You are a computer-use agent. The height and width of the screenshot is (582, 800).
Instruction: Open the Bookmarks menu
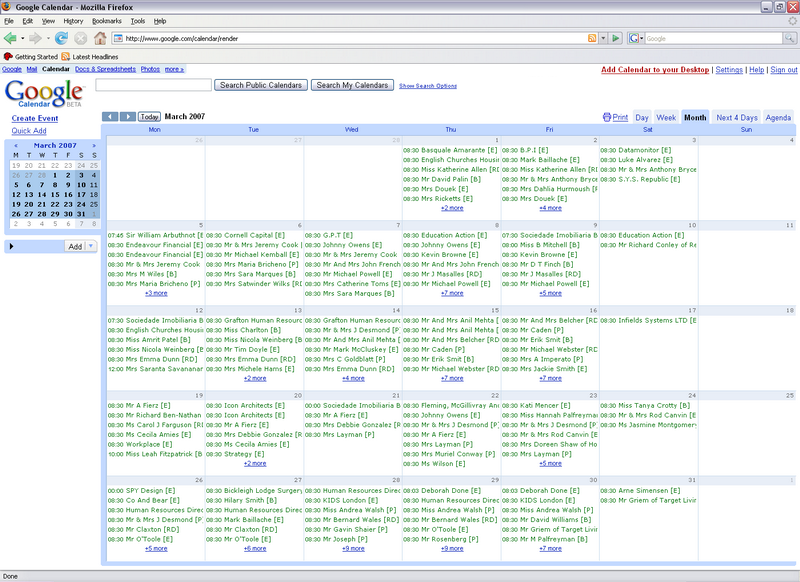[106, 20]
